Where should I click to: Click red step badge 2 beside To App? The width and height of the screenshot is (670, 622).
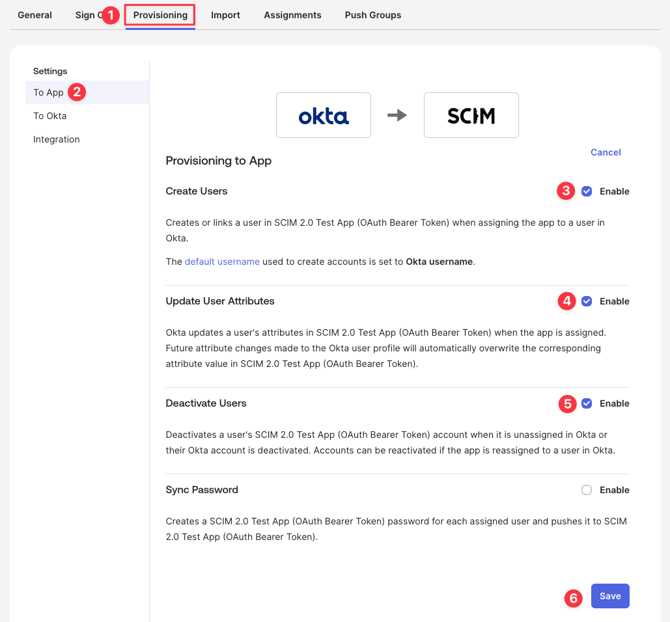77,92
